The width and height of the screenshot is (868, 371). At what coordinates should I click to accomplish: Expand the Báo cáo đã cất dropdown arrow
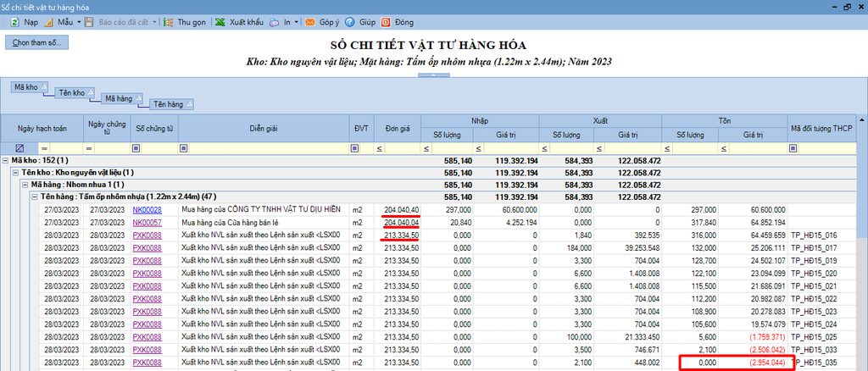click(153, 22)
